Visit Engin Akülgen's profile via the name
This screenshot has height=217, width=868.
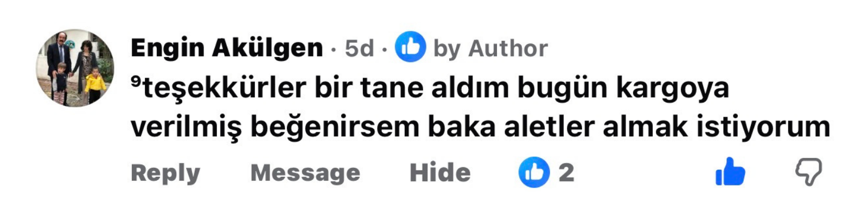tap(227, 48)
